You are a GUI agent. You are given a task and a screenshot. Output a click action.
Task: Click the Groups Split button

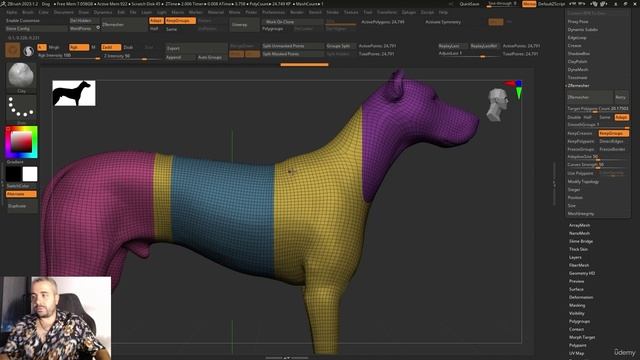click(x=340, y=46)
